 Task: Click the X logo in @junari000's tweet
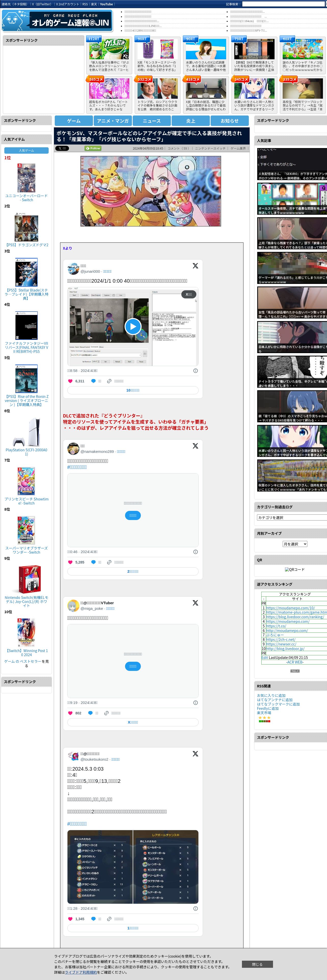click(195, 266)
